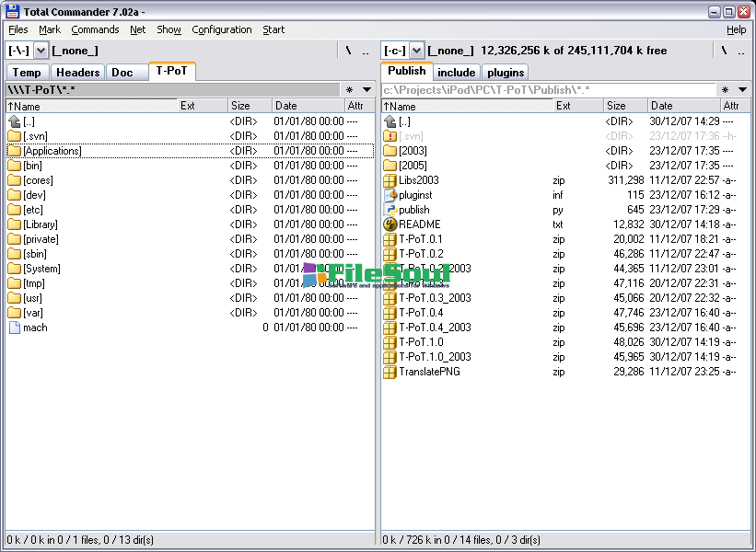Open the right panel drive dropdown

416,51
